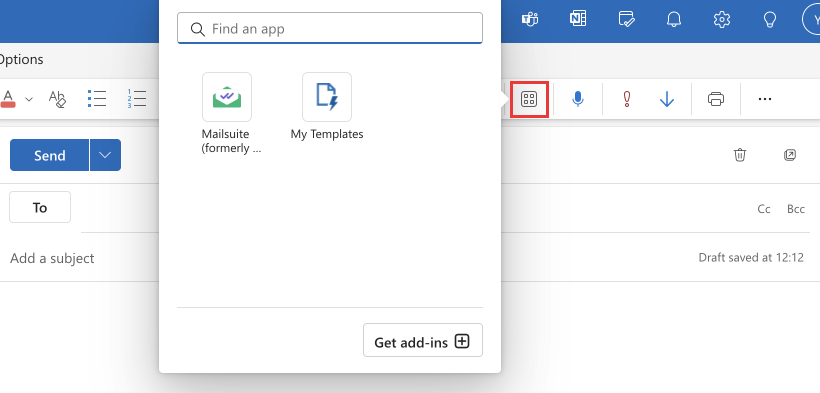The height and width of the screenshot is (393, 820).
Task: Apply the red font color swatch
Action: click(8, 98)
